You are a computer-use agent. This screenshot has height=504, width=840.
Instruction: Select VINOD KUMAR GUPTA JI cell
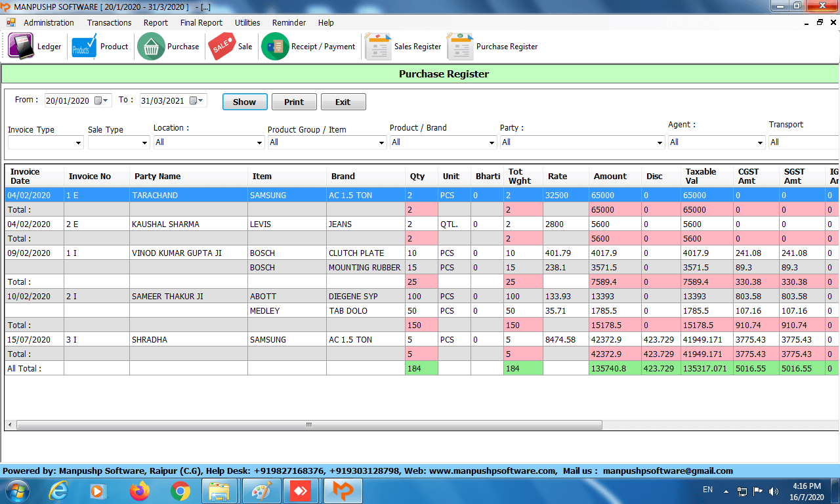tap(188, 253)
